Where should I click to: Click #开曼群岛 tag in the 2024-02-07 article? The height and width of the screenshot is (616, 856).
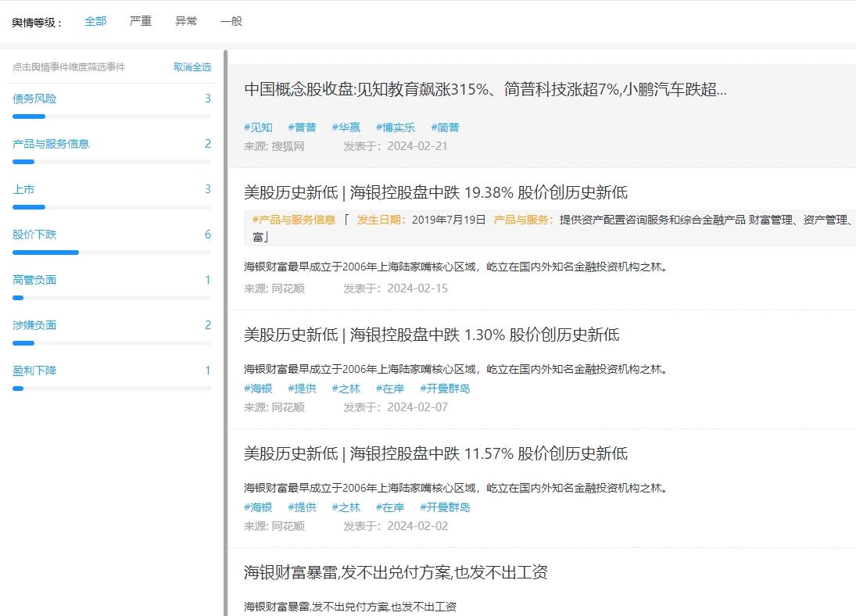pos(445,389)
